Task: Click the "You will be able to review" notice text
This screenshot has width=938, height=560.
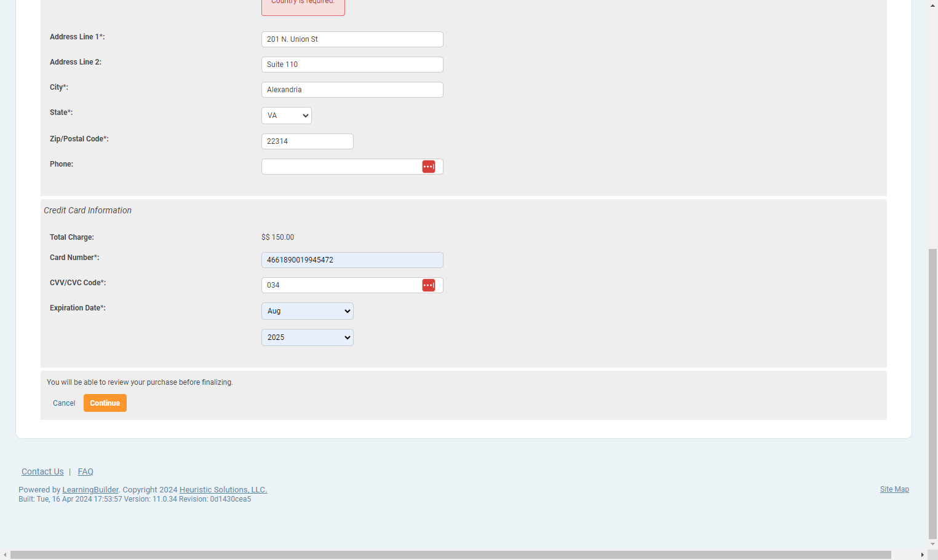Action: point(140,382)
